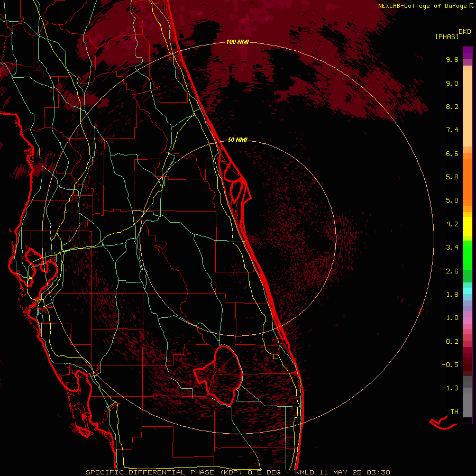The height and width of the screenshot is (476, 476).
Task: Click the DKD label above the color scale
Action: point(465,32)
